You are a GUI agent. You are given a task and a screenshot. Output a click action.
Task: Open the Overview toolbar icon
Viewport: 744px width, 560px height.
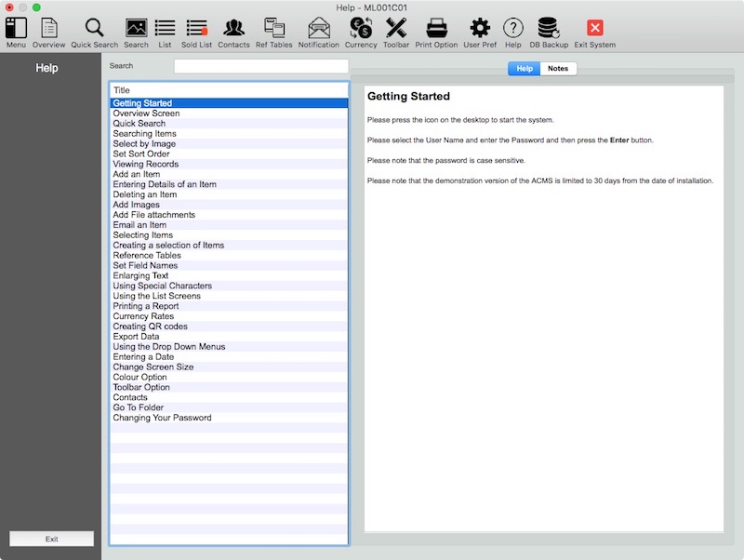(48, 28)
